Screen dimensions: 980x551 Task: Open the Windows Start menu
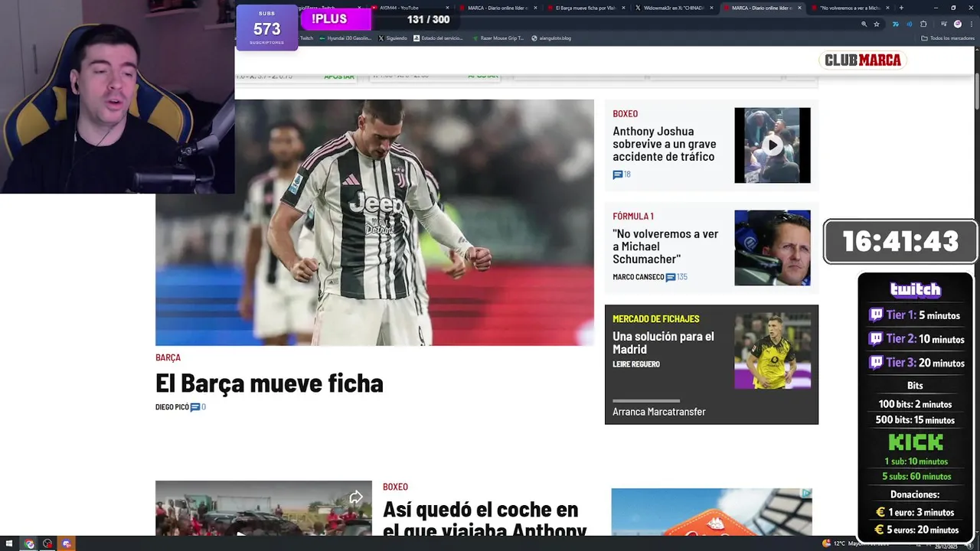pyautogui.click(x=8, y=543)
